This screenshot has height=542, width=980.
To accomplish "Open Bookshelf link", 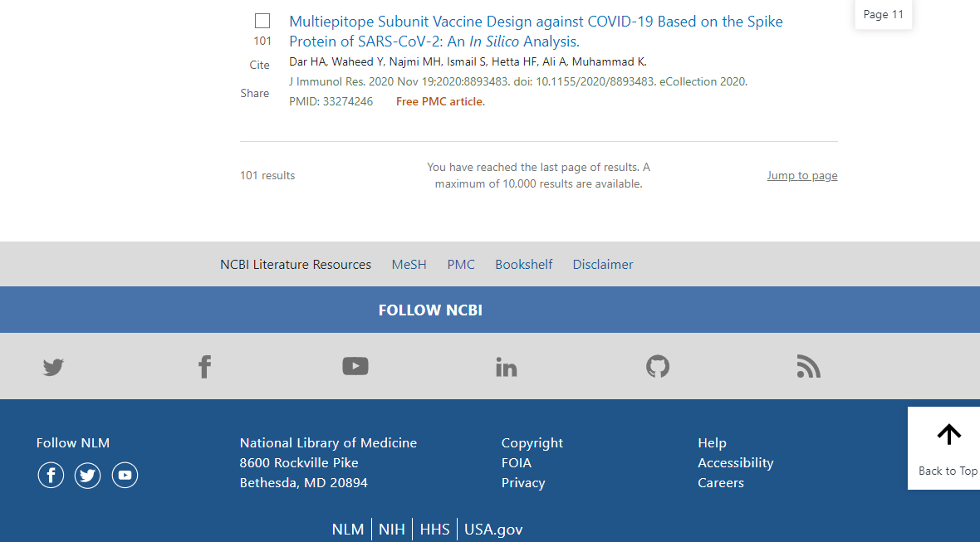I will point(524,264).
